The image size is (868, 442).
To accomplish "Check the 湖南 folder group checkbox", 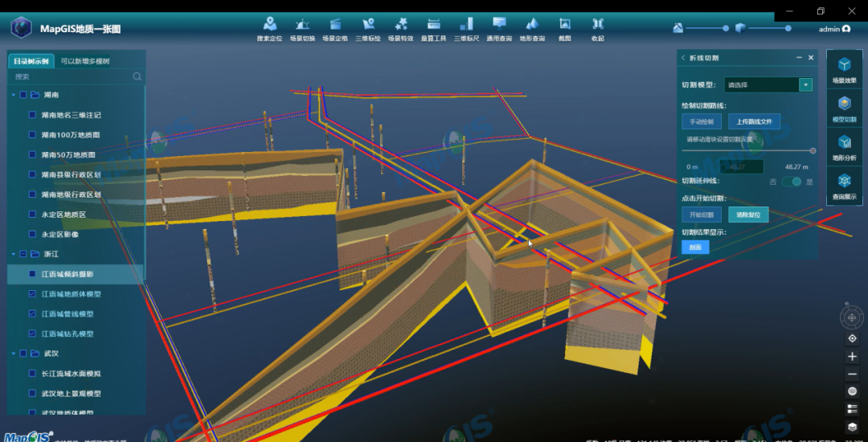I will 23,95.
